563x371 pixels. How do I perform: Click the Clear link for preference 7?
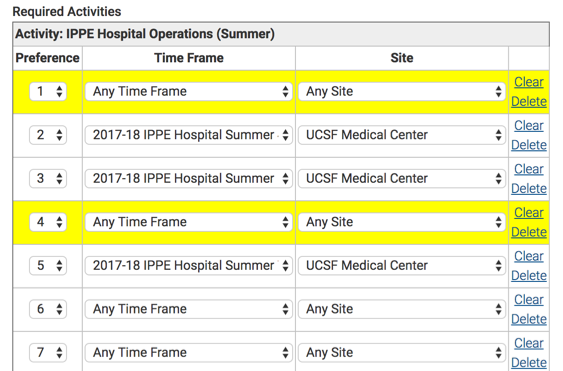tap(529, 343)
